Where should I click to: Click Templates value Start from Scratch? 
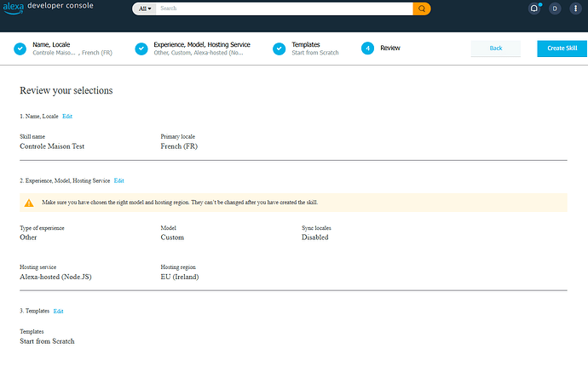coord(47,341)
